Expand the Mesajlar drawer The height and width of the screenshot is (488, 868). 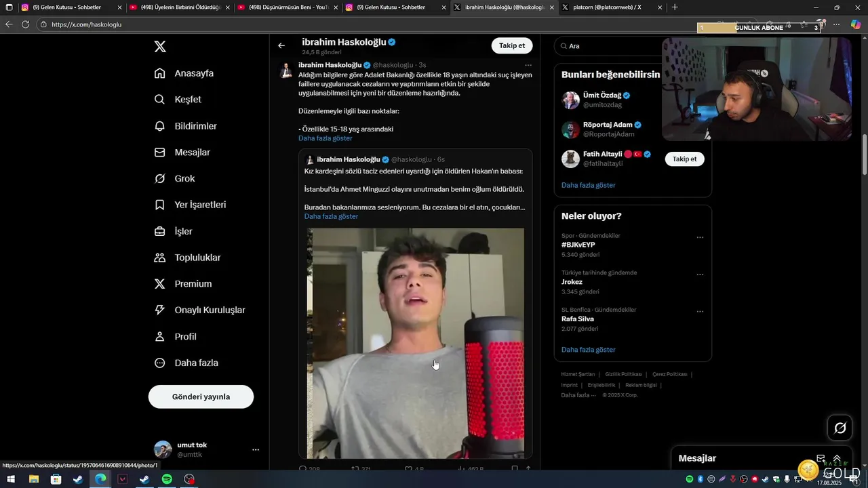pos(837,458)
